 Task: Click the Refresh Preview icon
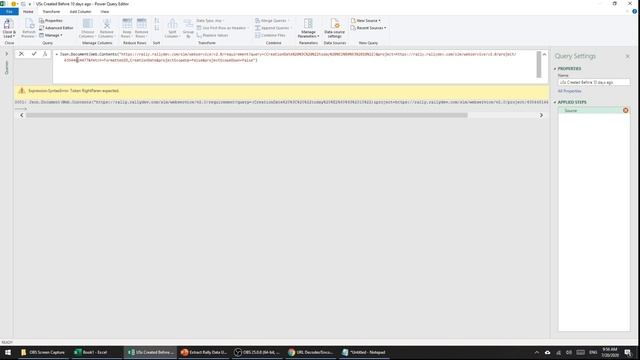(28, 28)
